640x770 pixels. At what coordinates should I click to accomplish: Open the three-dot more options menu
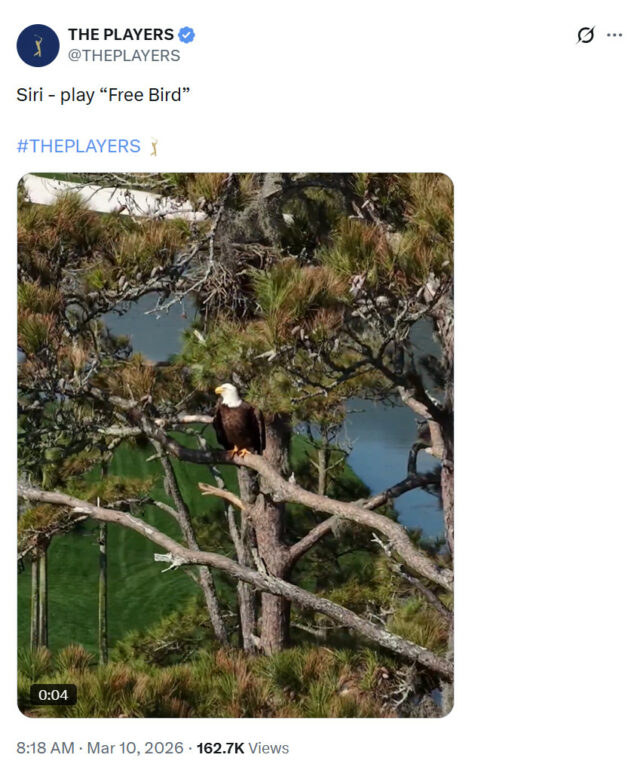click(x=614, y=35)
